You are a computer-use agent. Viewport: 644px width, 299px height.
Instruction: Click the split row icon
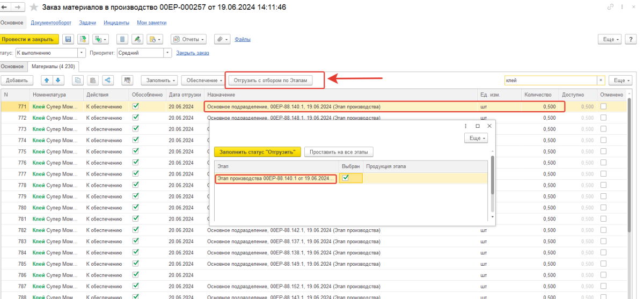[x=108, y=80]
